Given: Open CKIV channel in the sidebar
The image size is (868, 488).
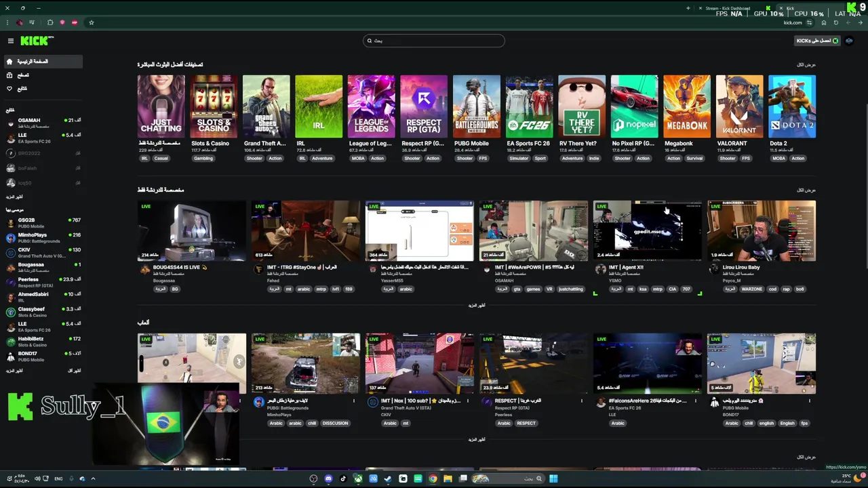Looking at the screenshot, I should pos(43,253).
